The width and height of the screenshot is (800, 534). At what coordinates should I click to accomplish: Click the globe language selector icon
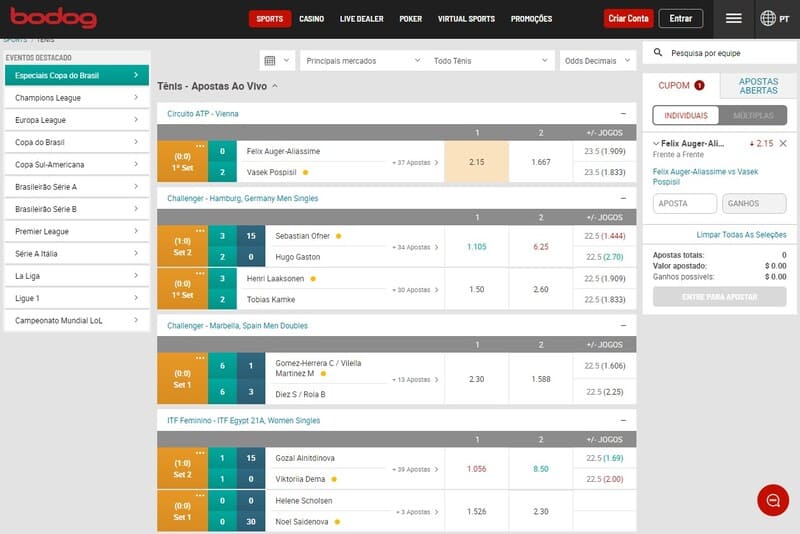pyautogui.click(x=768, y=18)
